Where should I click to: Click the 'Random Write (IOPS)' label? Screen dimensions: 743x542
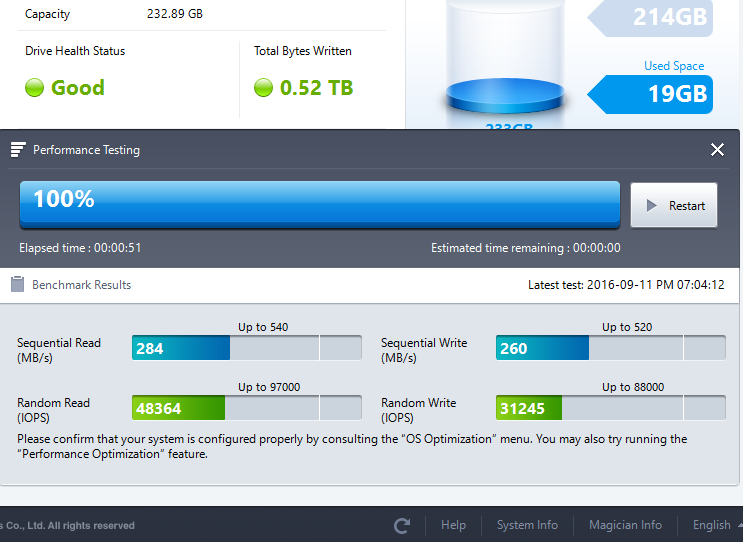418,410
